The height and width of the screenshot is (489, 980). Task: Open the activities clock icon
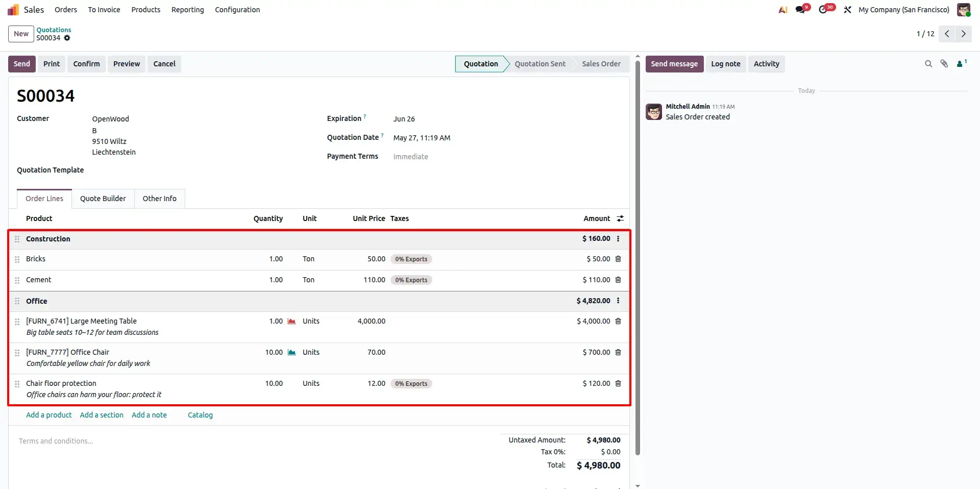(823, 10)
